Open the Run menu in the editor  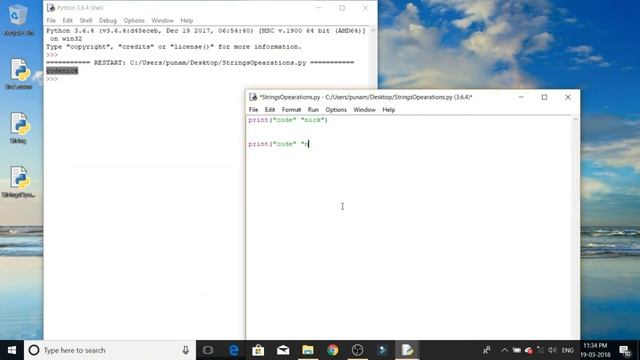coord(313,110)
